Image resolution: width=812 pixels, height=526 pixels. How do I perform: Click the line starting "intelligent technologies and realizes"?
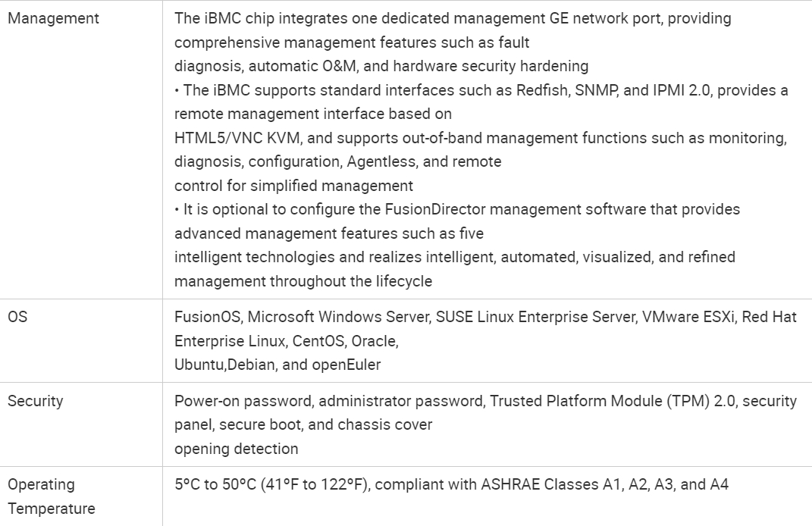point(454,257)
